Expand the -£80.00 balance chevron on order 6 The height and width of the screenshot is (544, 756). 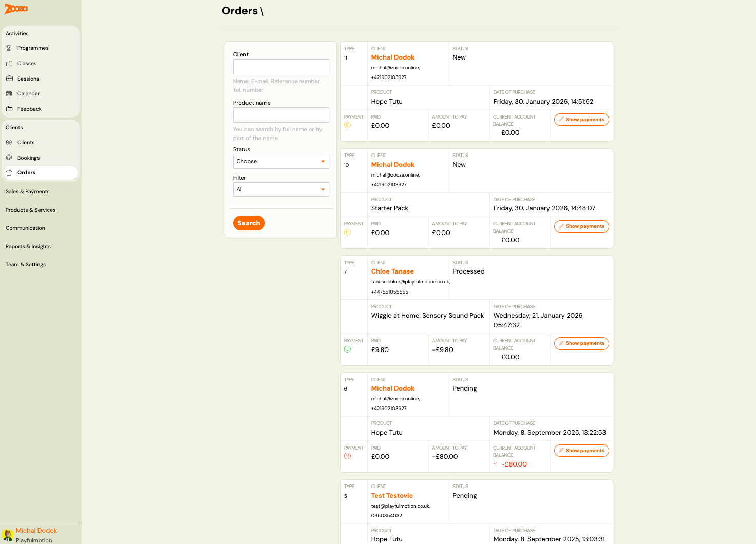point(496,463)
